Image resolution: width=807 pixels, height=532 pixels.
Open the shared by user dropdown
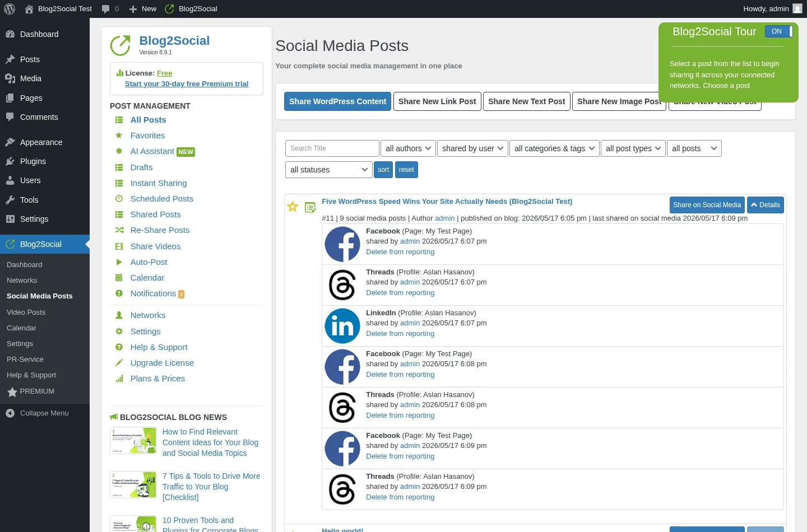tap(472, 148)
